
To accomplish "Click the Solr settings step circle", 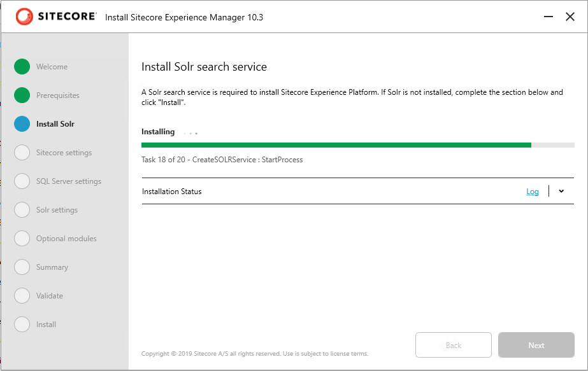I will 22,210.
